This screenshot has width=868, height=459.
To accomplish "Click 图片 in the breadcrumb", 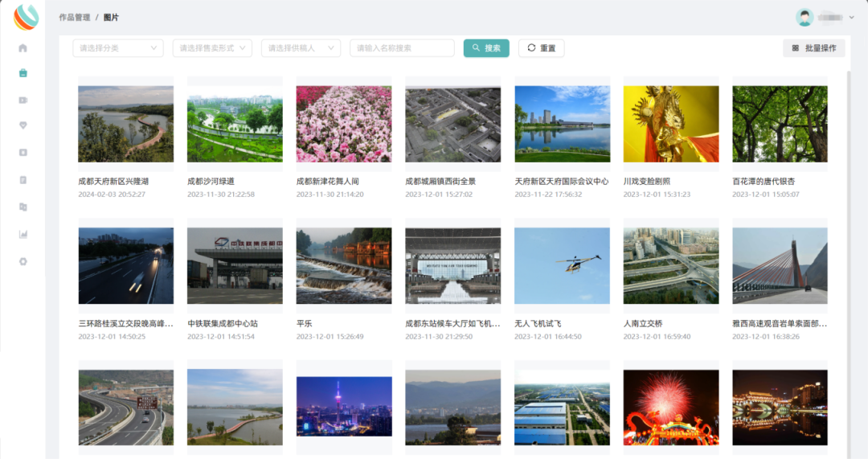I will click(111, 17).
